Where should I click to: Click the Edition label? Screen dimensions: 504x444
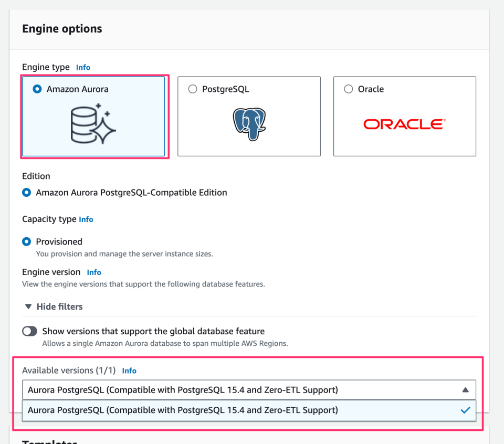pos(36,176)
